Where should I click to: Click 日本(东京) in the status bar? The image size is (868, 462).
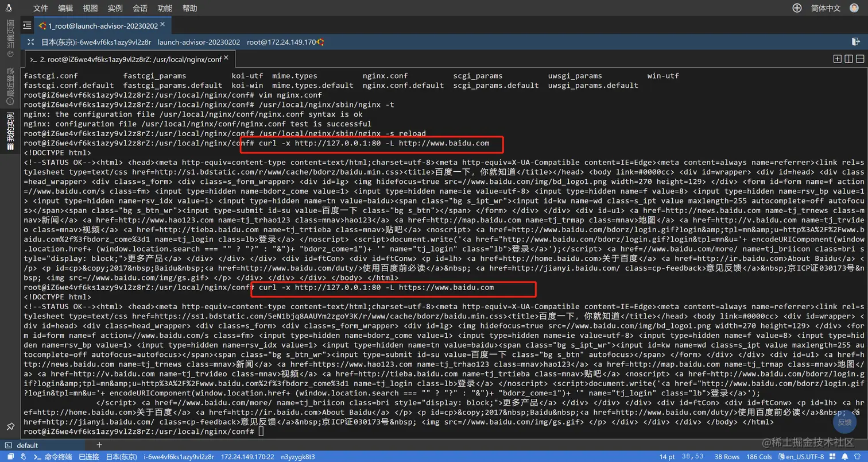tap(121, 457)
